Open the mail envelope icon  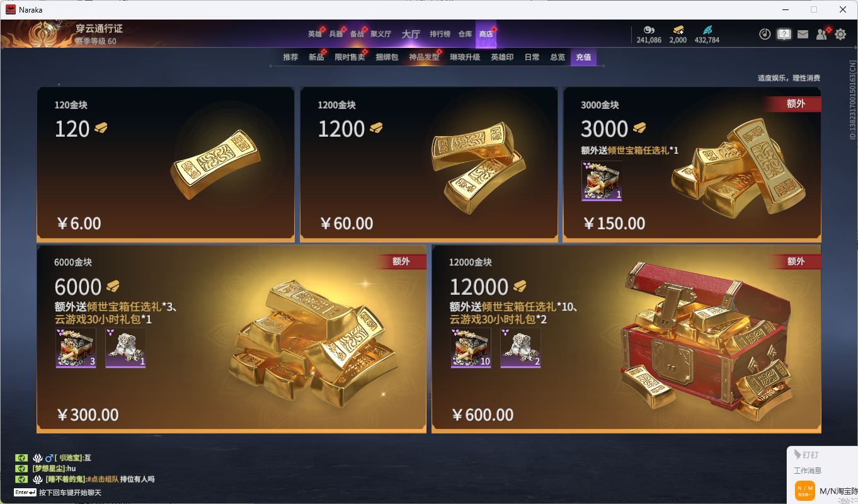click(803, 34)
